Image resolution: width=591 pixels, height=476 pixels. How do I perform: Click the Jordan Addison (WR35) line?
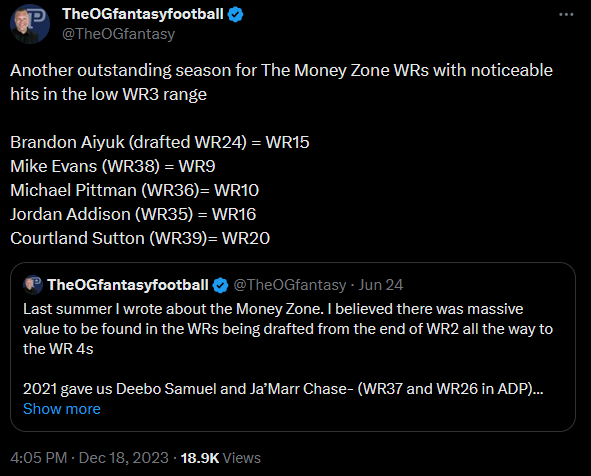133,214
